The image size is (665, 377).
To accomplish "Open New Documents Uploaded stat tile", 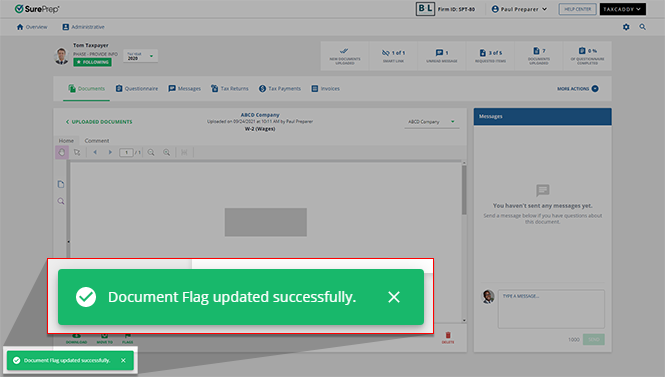I will [345, 56].
